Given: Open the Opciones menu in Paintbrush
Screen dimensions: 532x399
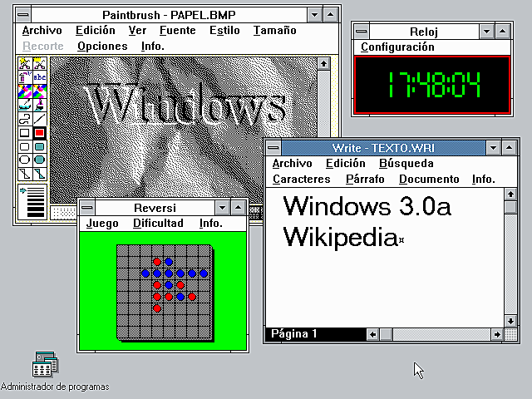Looking at the screenshot, I should [x=102, y=47].
